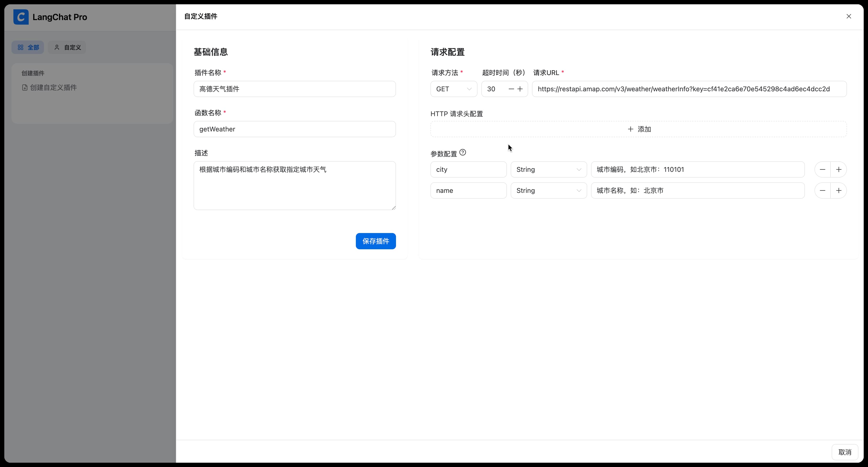
Task: Edit the name parameter name field
Action: click(468, 191)
